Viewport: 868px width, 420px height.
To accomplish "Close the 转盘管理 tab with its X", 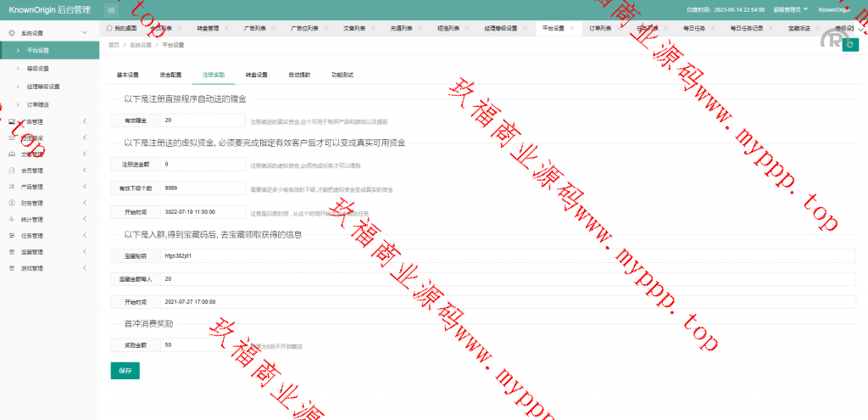I will point(227,28).
